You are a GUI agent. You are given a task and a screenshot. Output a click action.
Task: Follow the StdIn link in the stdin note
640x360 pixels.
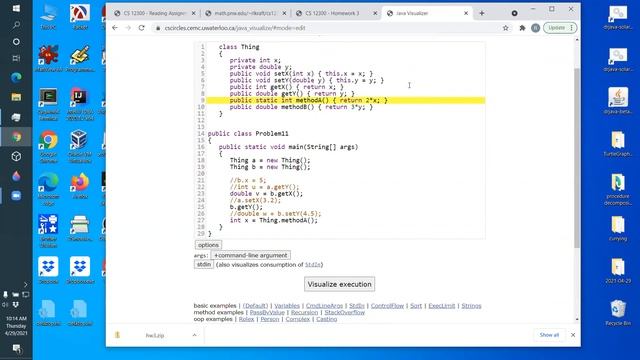click(x=313, y=264)
